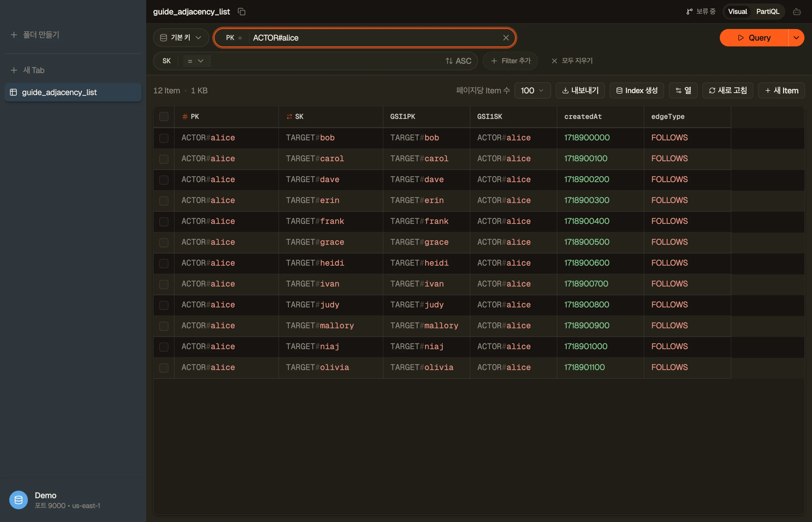Copy the table name guide_adjacency_list

[242, 12]
